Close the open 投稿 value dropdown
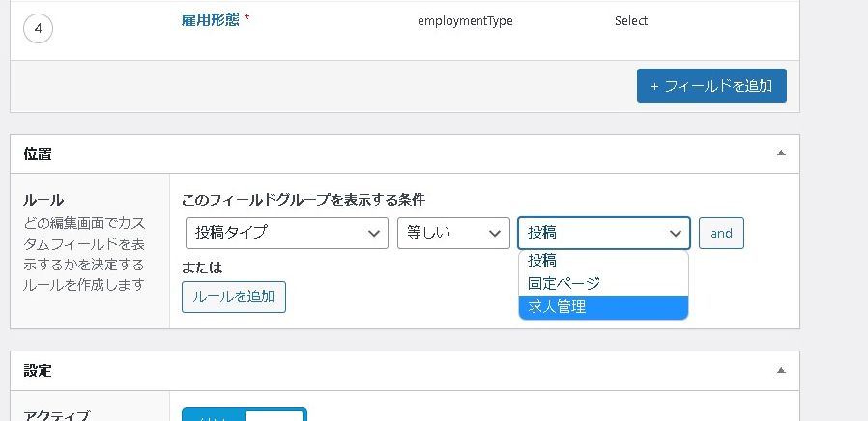This screenshot has width=868, height=421. tap(603, 233)
